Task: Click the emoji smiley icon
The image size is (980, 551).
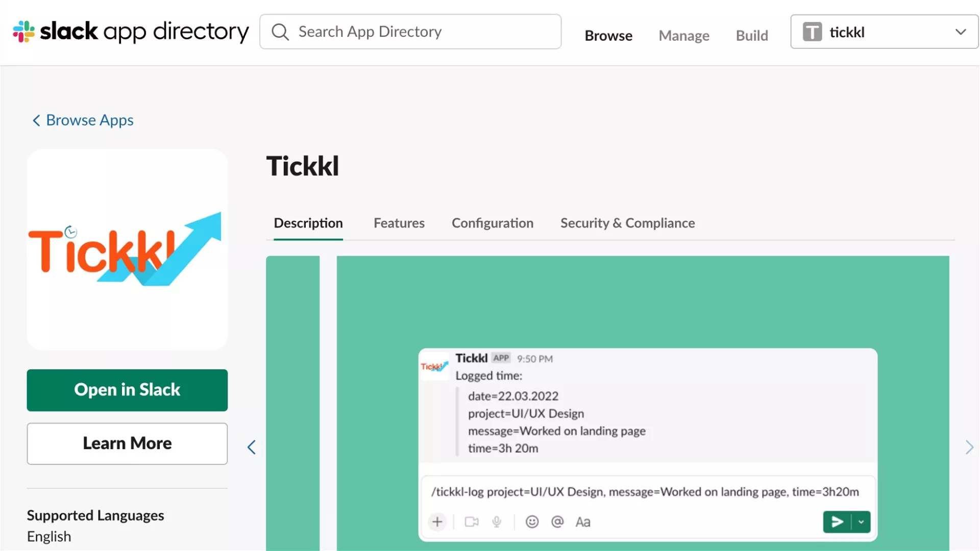Action: pyautogui.click(x=532, y=522)
